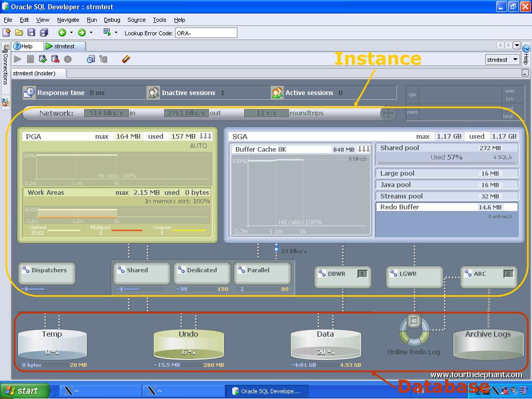Open the Navigate menu
The height and width of the screenshot is (399, 532).
click(68, 20)
